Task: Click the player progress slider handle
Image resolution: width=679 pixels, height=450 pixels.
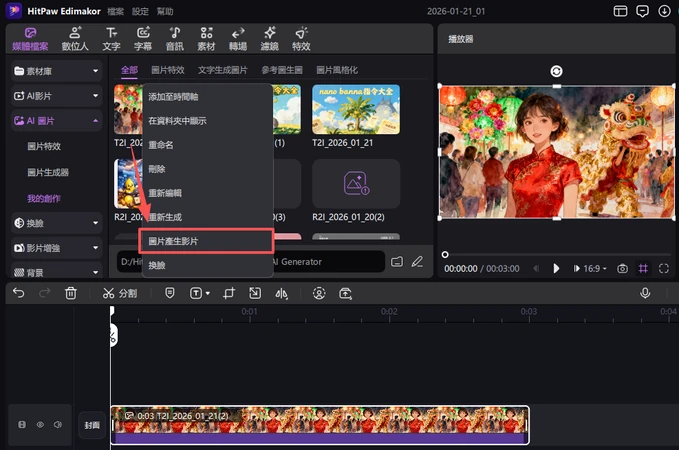Action: (445, 254)
